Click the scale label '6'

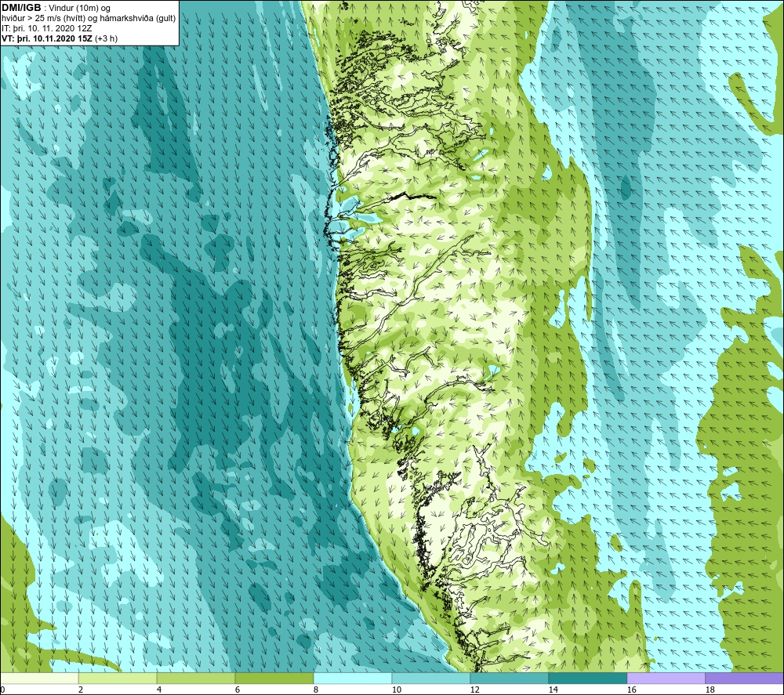click(x=238, y=690)
